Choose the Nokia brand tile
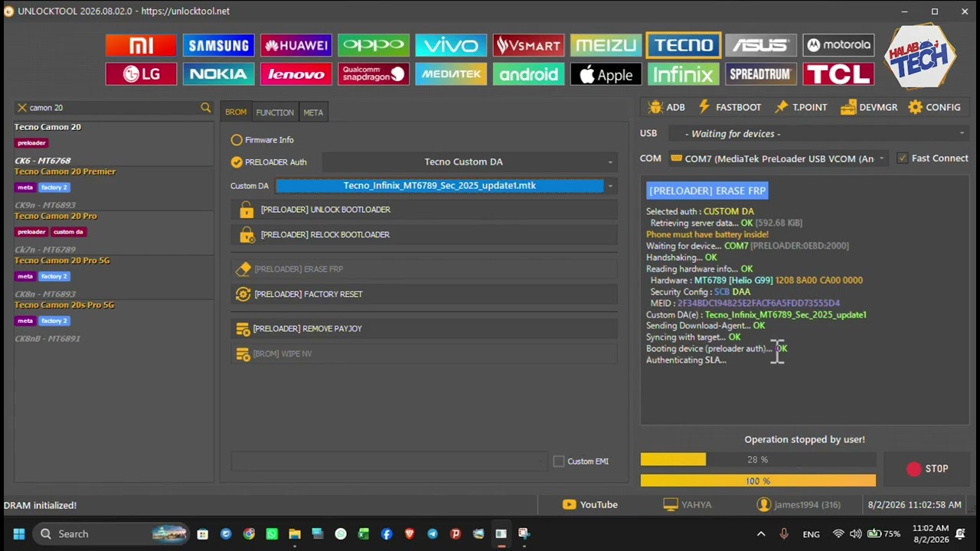The height and width of the screenshot is (551, 980). tap(218, 74)
